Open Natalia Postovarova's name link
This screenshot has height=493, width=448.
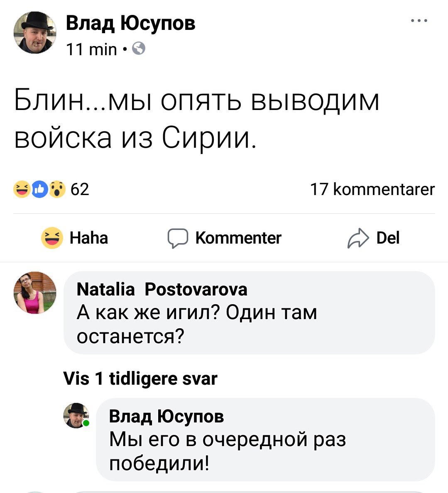tap(162, 289)
